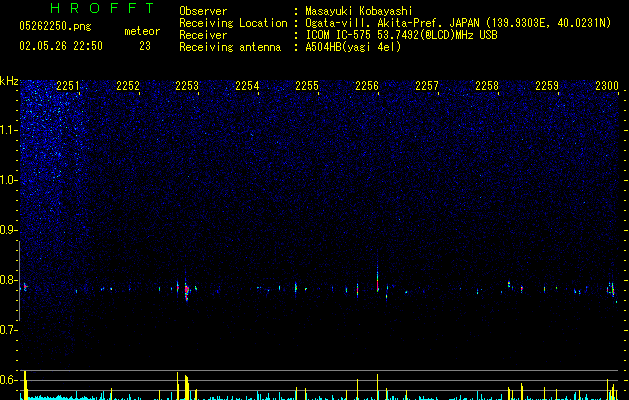Viewport: 629px width, 400px height.
Task: Click the 2257 time marker
Action: point(427,85)
